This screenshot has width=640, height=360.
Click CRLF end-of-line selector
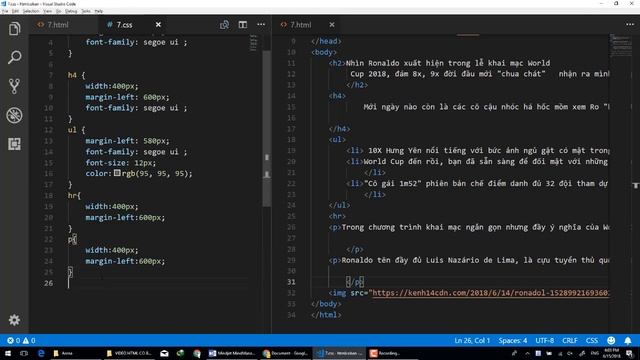pyautogui.click(x=570, y=340)
